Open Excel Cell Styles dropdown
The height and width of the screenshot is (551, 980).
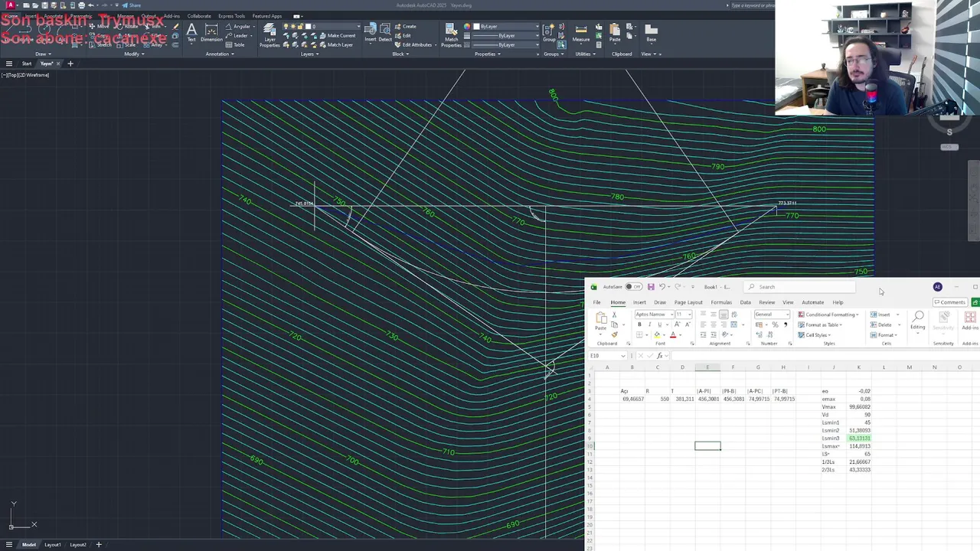[816, 334]
